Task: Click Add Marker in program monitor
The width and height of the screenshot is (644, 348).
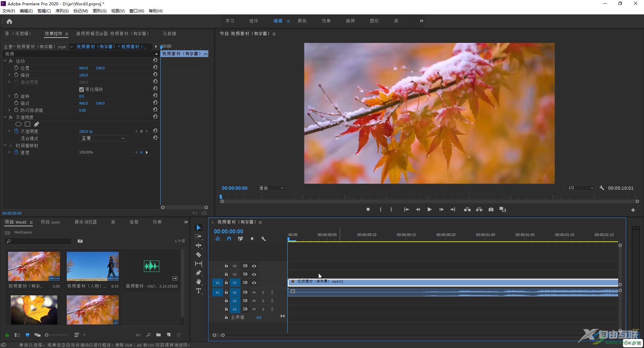Action: pyautogui.click(x=368, y=210)
